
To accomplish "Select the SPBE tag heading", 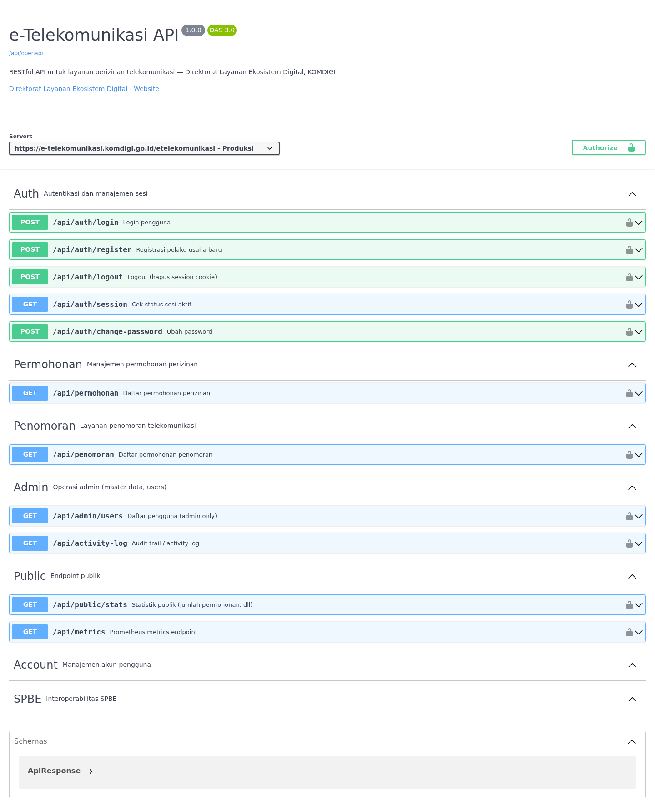I will [27, 699].
